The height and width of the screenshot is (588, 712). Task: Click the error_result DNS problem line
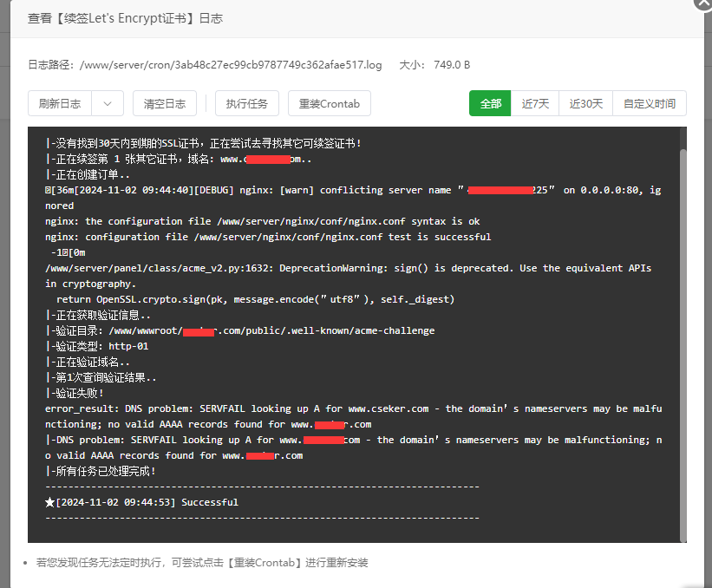pyautogui.click(x=353, y=416)
